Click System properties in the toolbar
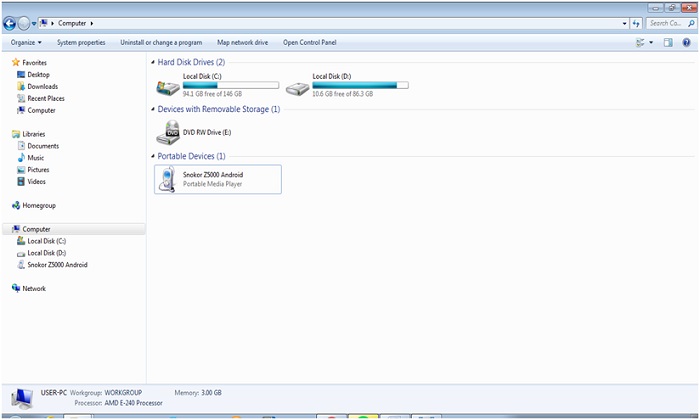700x420 pixels. [x=81, y=43]
